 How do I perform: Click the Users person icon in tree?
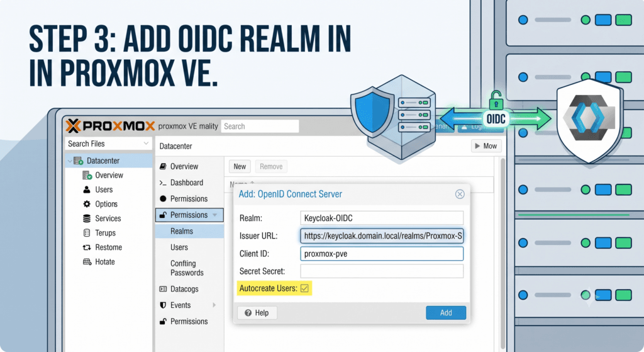[87, 190]
